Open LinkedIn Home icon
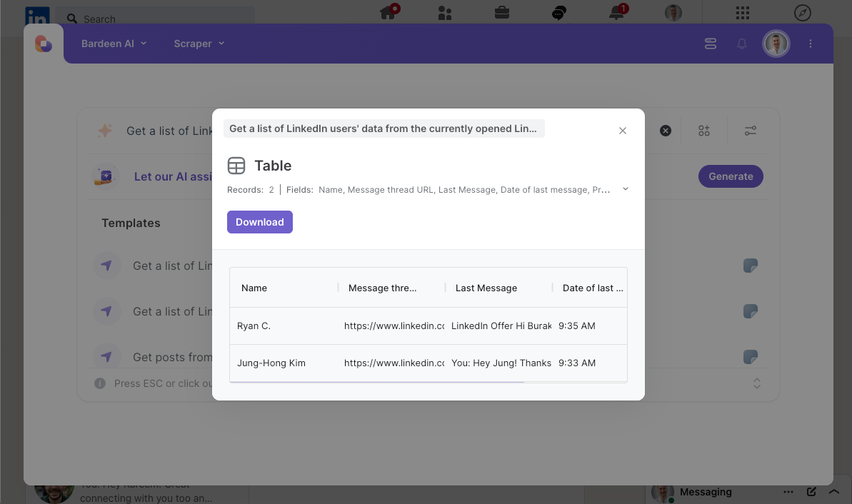The height and width of the screenshot is (504, 852). [x=389, y=12]
